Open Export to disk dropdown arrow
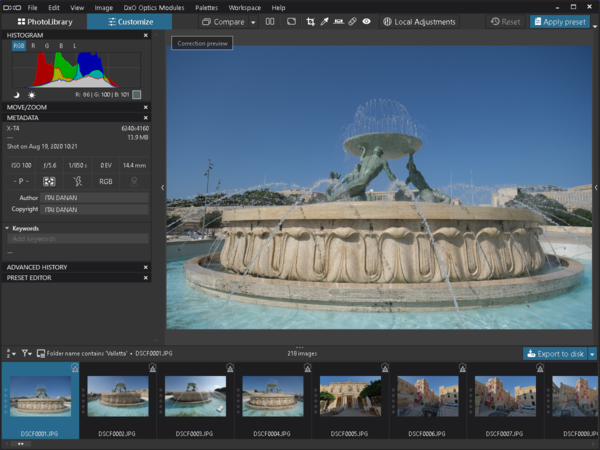 [x=592, y=353]
